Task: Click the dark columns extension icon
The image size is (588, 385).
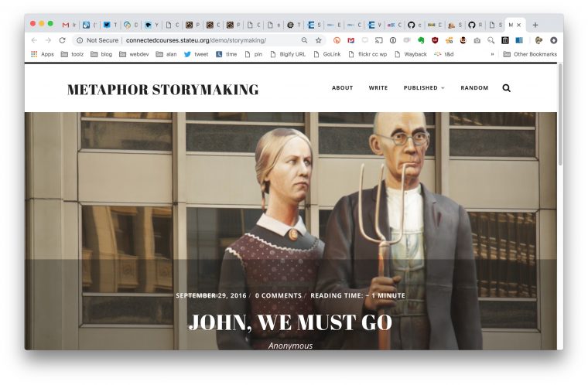Action: point(505,40)
